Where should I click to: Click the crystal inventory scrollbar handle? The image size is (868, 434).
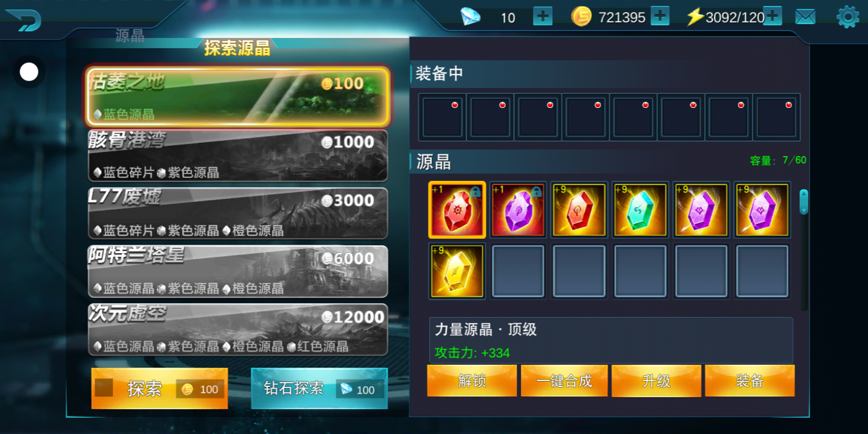click(x=804, y=201)
